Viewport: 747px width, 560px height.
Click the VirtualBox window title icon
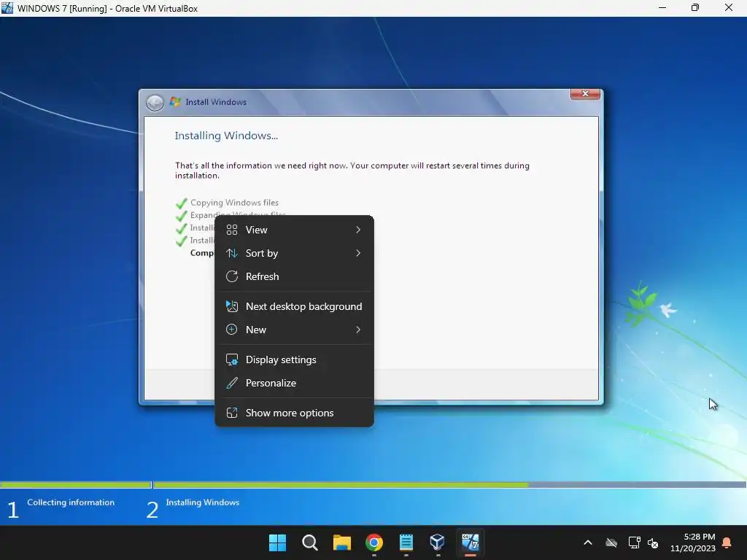7,7
